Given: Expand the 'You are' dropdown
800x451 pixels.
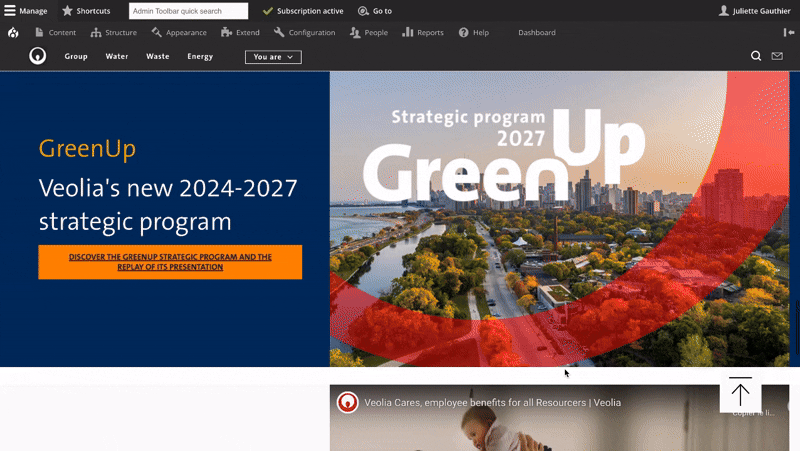Looking at the screenshot, I should tap(273, 57).
